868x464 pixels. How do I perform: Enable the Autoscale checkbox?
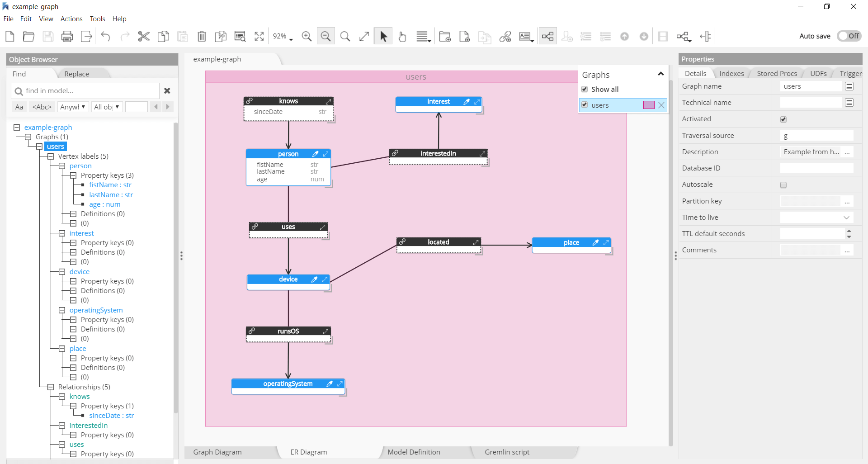(783, 185)
